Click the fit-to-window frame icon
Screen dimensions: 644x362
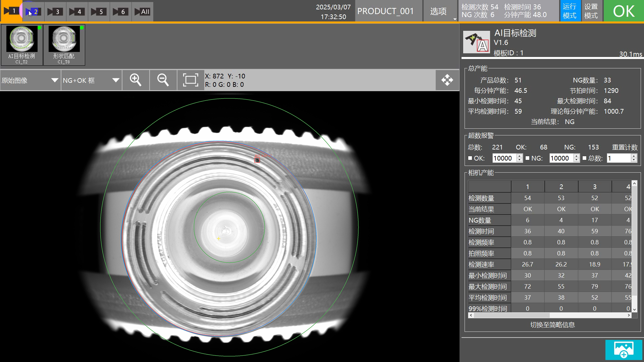pyautogui.click(x=190, y=80)
